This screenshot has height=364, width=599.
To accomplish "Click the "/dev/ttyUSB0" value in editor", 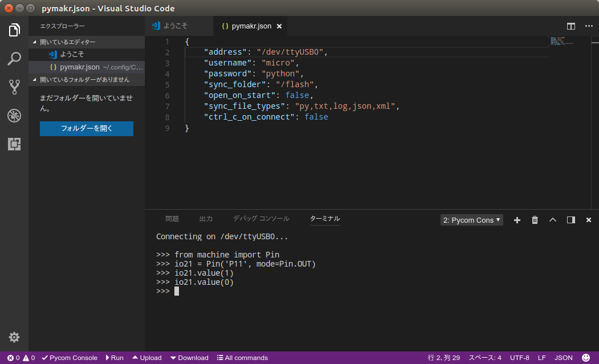I will coord(290,52).
